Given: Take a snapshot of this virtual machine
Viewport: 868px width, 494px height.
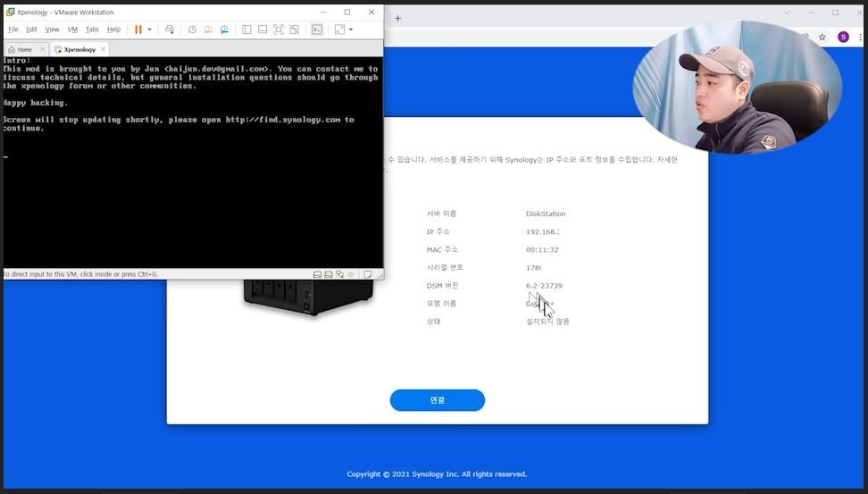Looking at the screenshot, I should [x=192, y=29].
